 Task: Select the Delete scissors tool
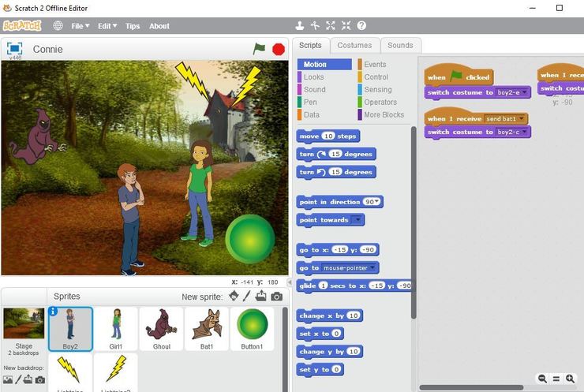[x=315, y=25]
